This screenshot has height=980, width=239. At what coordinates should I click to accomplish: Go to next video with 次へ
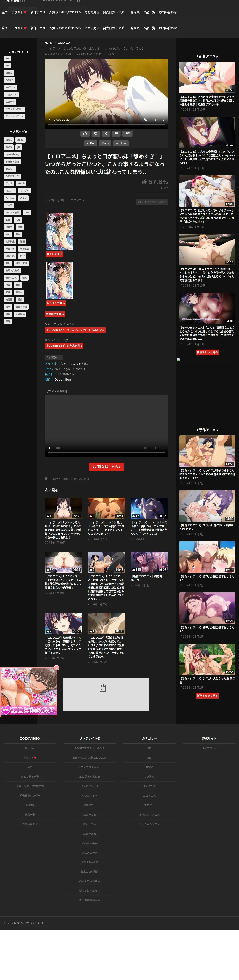click(105, 143)
